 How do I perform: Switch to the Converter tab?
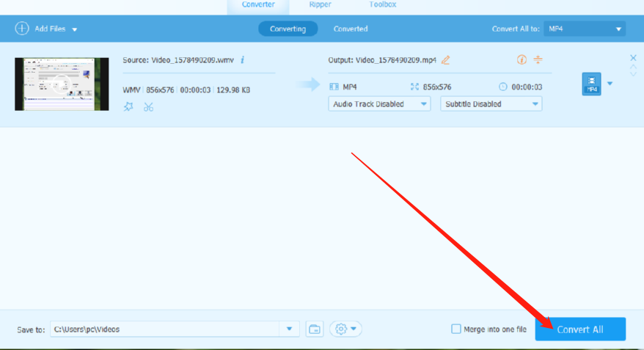(x=258, y=4)
